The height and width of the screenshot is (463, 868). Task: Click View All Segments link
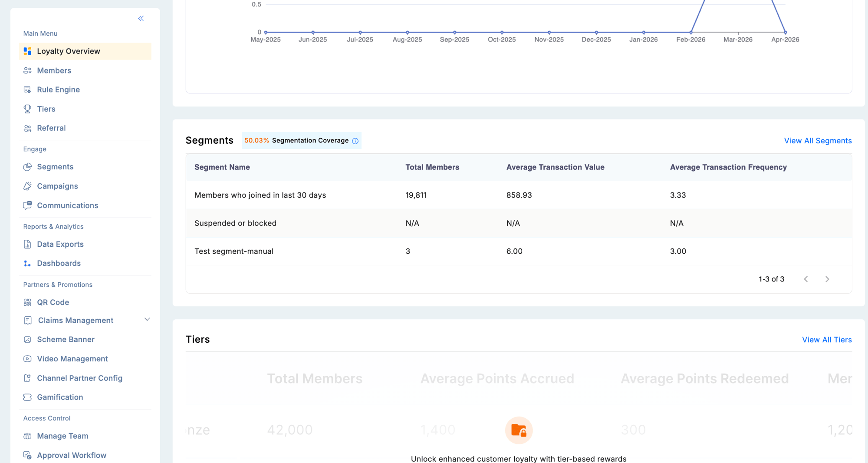click(x=818, y=141)
